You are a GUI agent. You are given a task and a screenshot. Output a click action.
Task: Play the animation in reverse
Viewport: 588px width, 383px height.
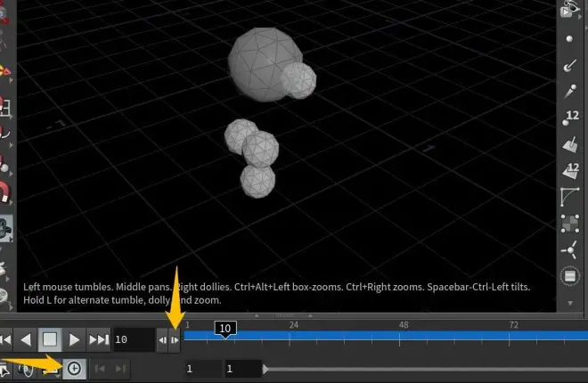pos(26,340)
